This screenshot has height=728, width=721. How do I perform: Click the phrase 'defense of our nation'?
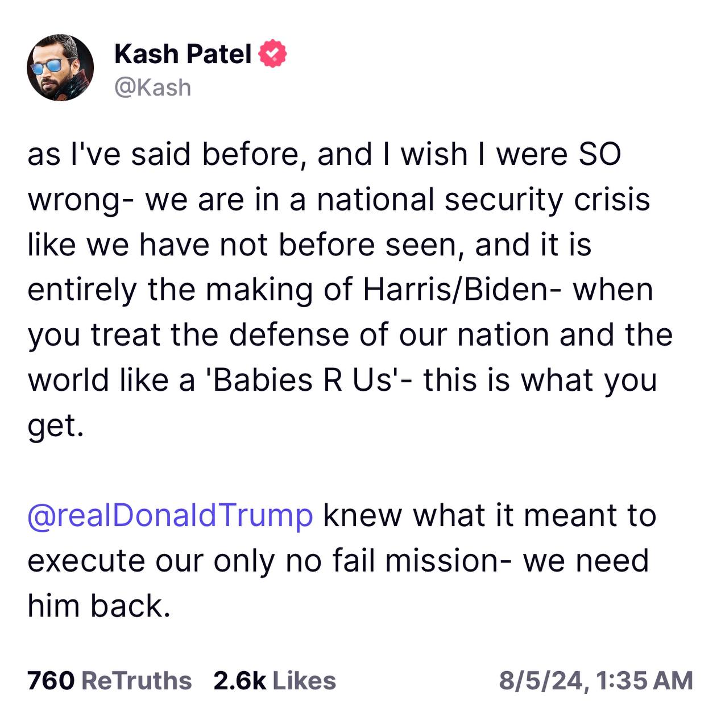389,334
